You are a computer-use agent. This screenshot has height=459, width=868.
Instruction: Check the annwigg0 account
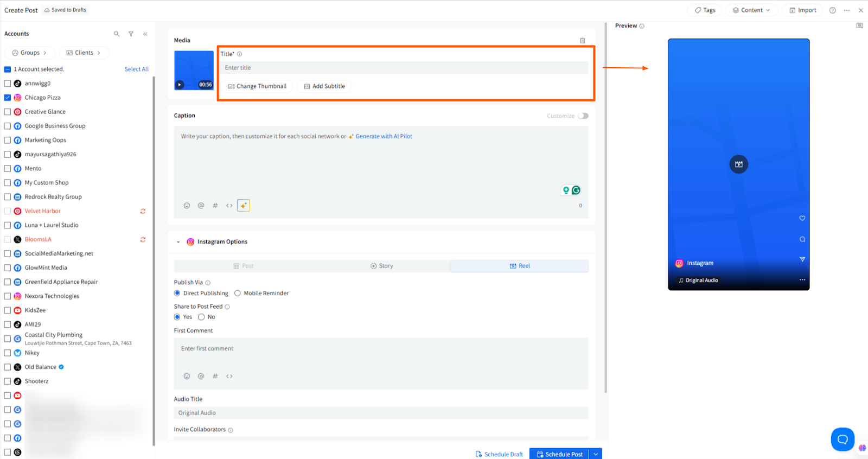tap(8, 84)
